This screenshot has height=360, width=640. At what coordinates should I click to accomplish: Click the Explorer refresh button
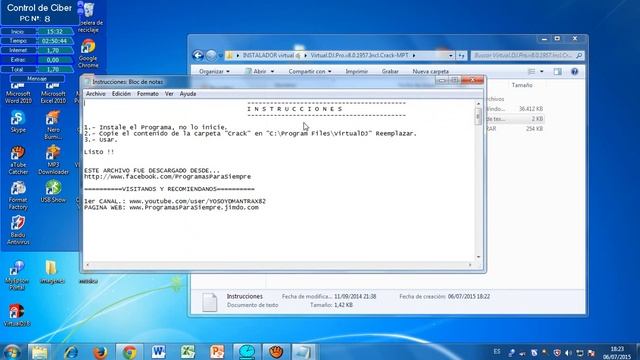click(461, 56)
